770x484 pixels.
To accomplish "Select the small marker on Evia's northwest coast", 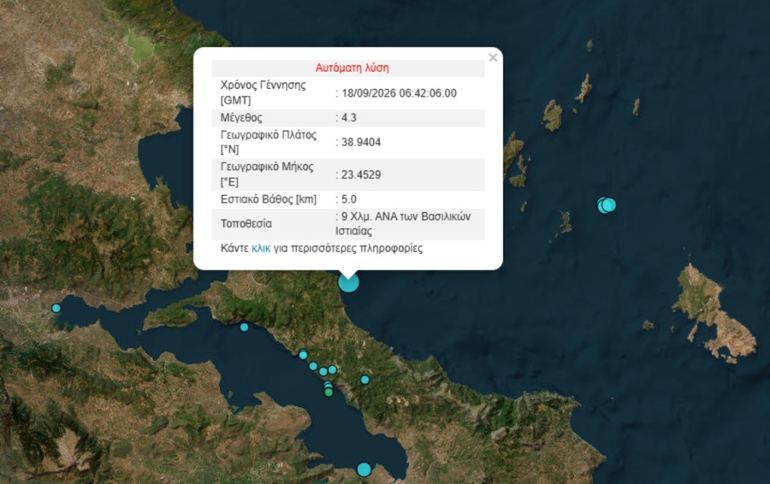I will pyautogui.click(x=244, y=327).
